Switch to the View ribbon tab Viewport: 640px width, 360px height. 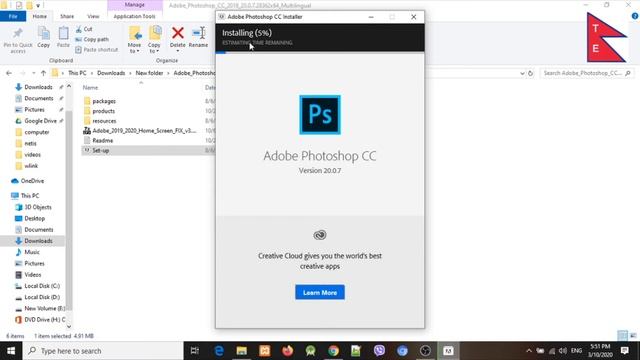93,16
